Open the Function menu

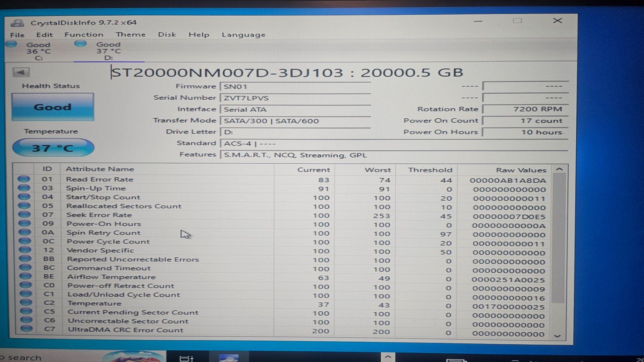(x=84, y=35)
